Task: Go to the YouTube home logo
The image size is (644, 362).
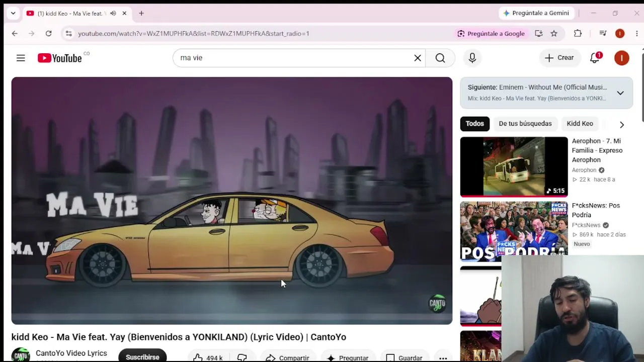Action: click(x=60, y=58)
